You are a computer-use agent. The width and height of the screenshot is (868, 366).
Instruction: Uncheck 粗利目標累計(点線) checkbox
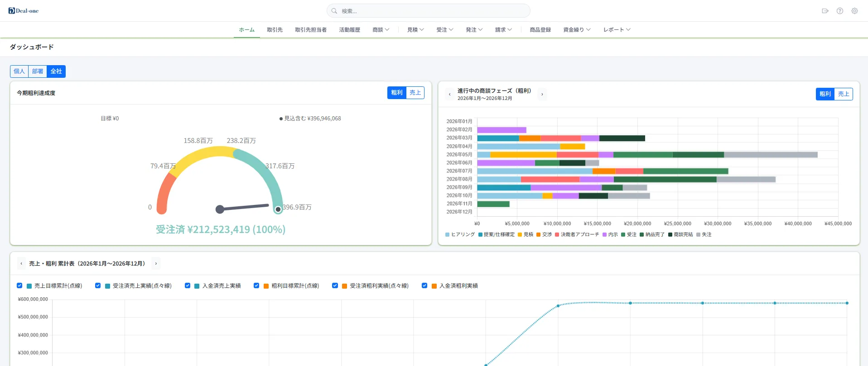[256, 285]
